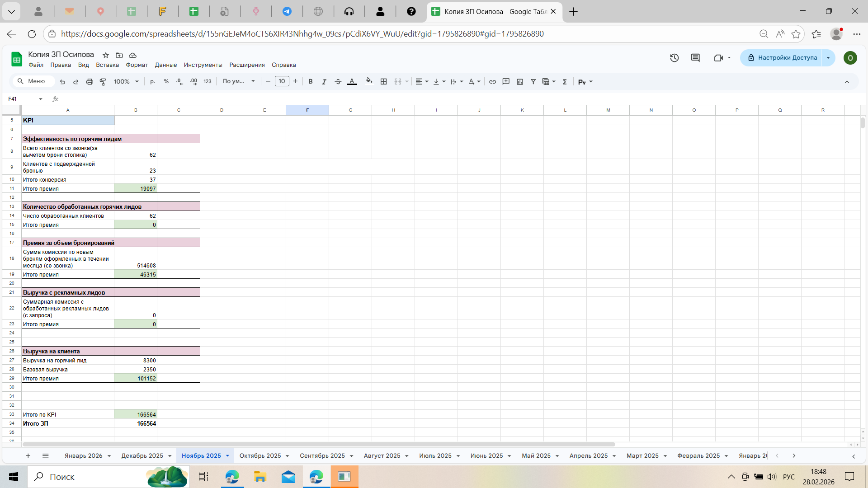Click the paint format icon
Image resolution: width=868 pixels, height=488 pixels.
pyautogui.click(x=103, y=82)
